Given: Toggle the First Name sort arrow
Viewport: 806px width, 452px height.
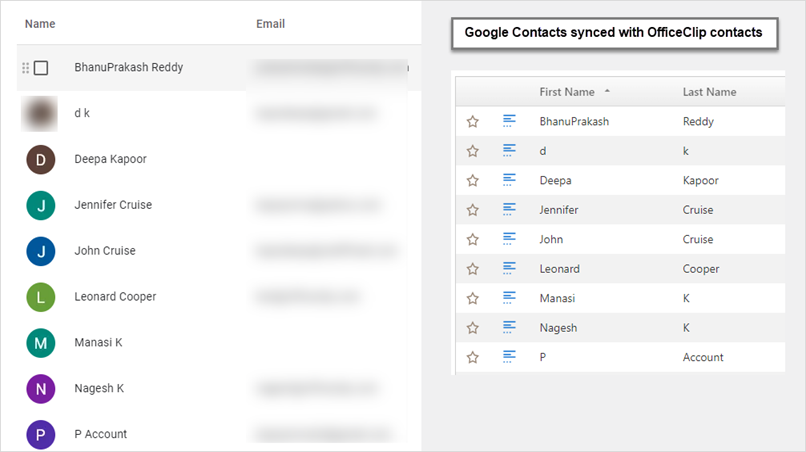Looking at the screenshot, I should (x=607, y=91).
